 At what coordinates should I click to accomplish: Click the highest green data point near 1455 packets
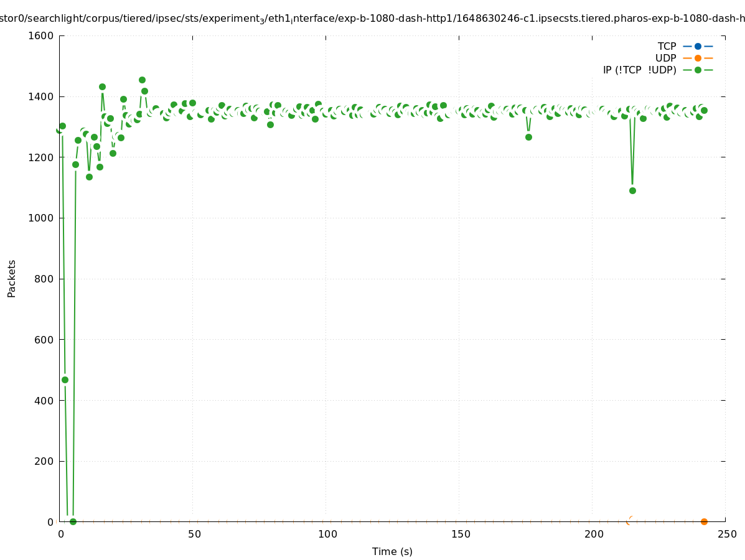142,80
